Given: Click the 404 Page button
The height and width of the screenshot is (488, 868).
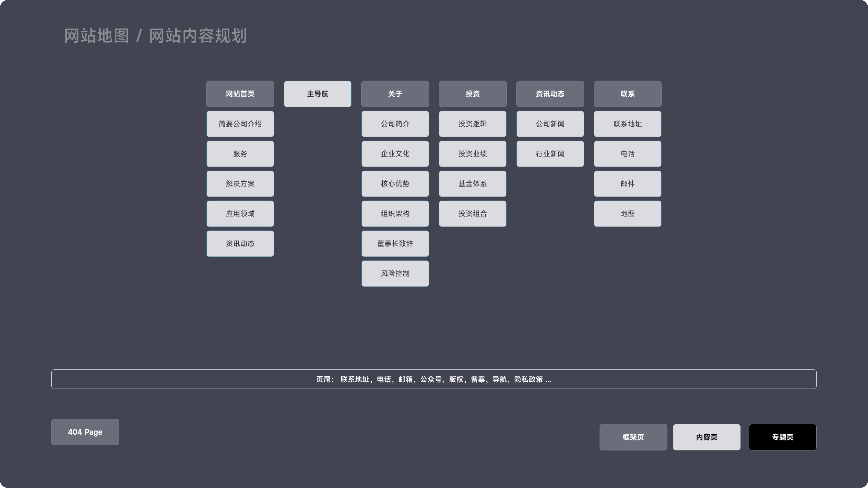Looking at the screenshot, I should [x=85, y=432].
